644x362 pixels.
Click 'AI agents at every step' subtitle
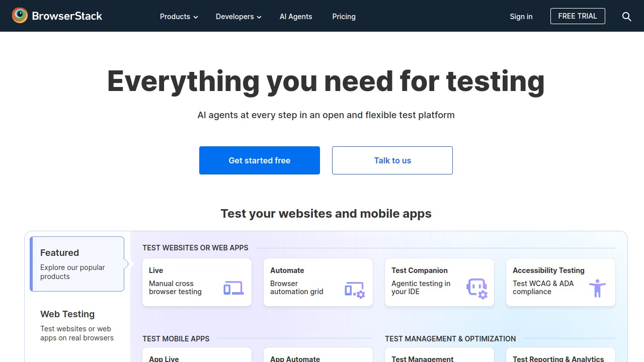326,115
